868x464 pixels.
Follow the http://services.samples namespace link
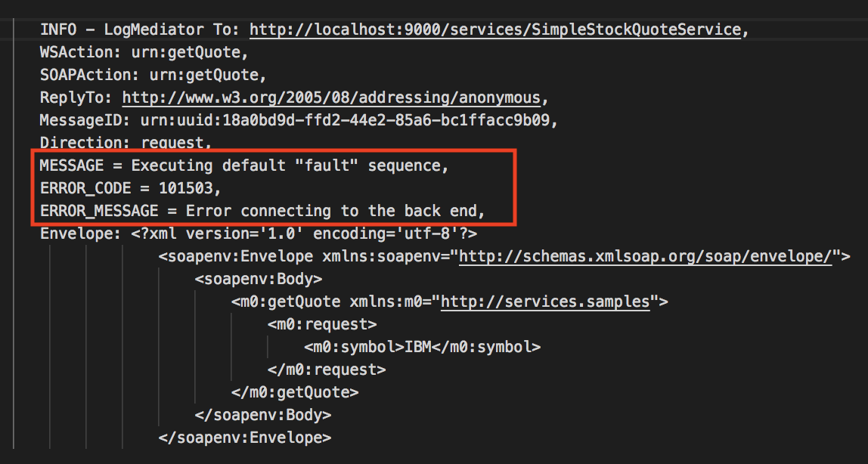pos(545,302)
